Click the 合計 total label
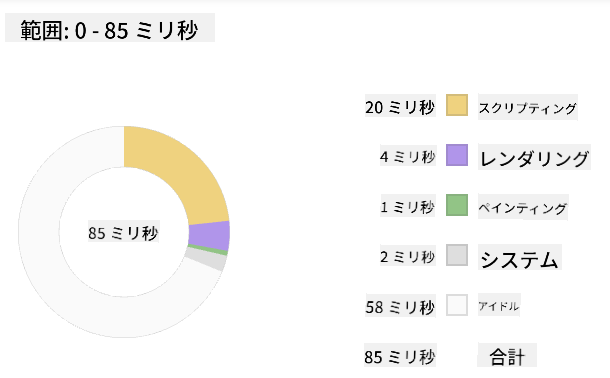Image resolution: width=610 pixels, height=378 pixels. (507, 355)
